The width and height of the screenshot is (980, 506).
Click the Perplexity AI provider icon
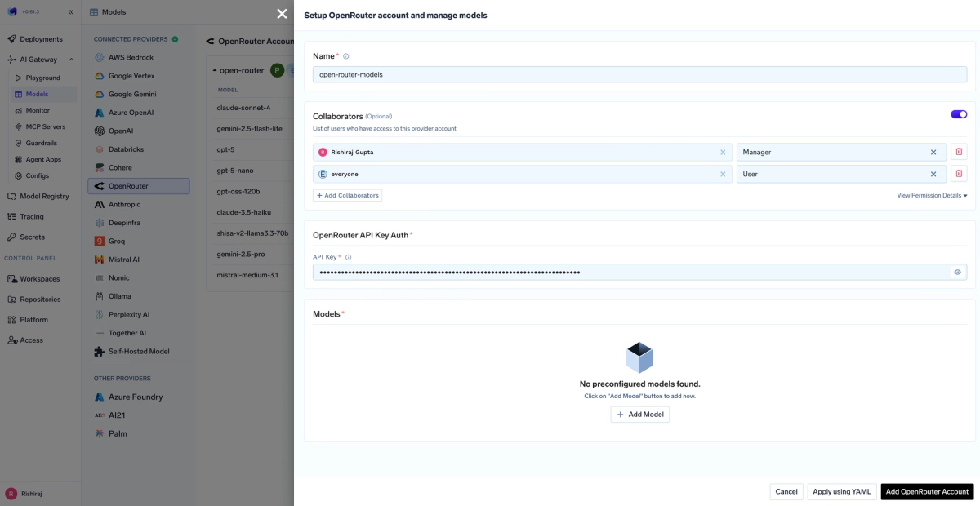[x=100, y=314]
